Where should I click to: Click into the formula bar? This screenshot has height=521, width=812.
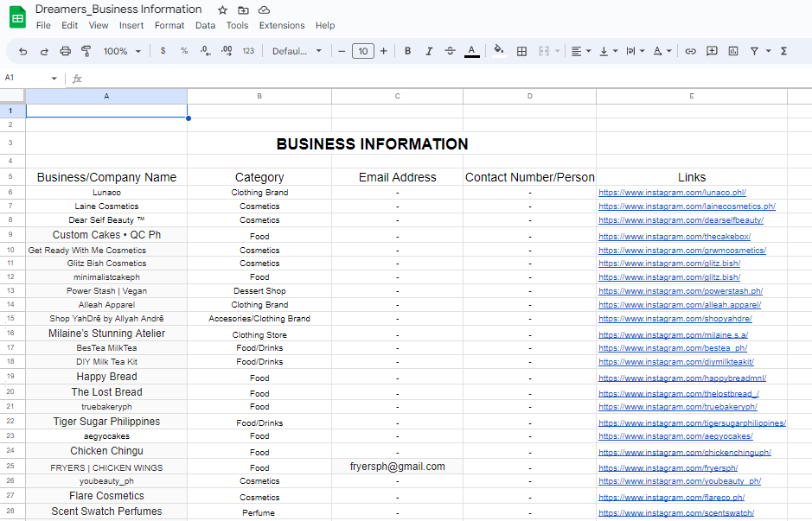[x=445, y=79]
